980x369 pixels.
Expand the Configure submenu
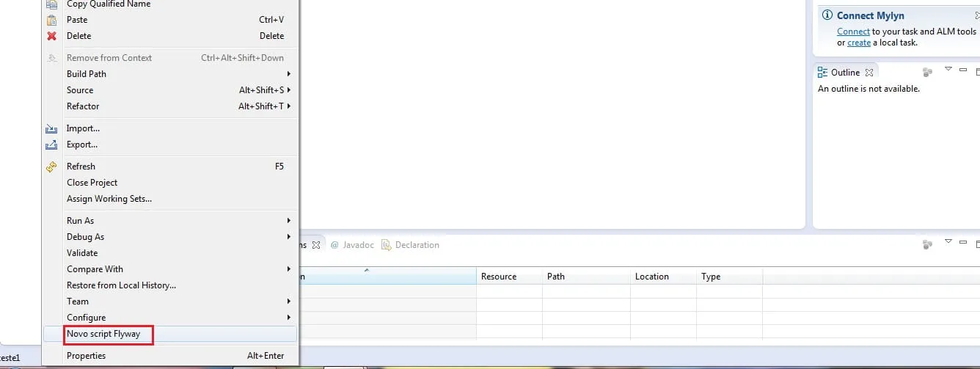(x=169, y=318)
